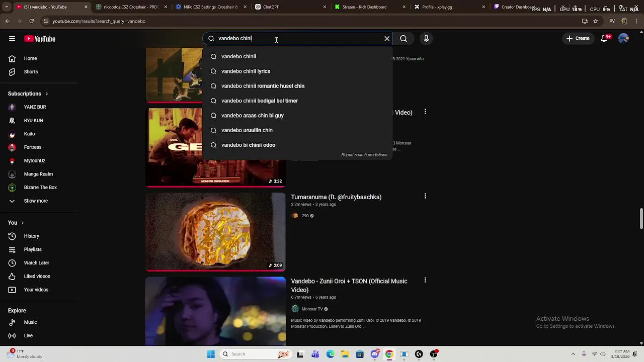Open the Zunii Oroi + TSON video thumbnail
Screen dimensions: 644x362
coord(215,311)
